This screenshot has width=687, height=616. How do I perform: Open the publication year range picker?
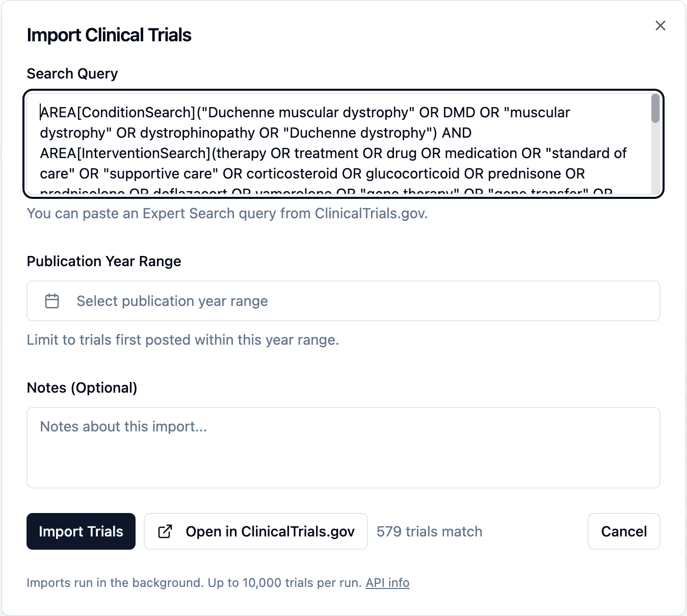click(343, 301)
